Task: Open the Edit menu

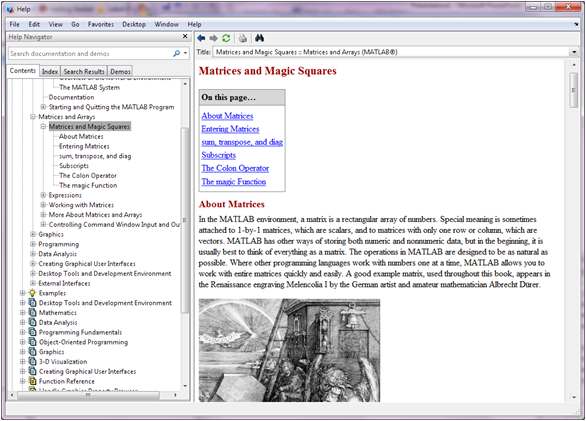Action: click(34, 24)
